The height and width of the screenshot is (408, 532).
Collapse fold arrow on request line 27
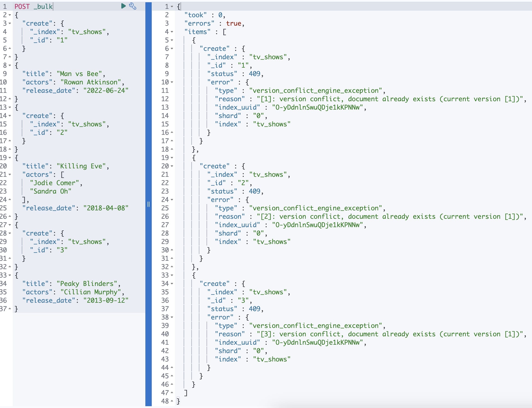click(10, 225)
